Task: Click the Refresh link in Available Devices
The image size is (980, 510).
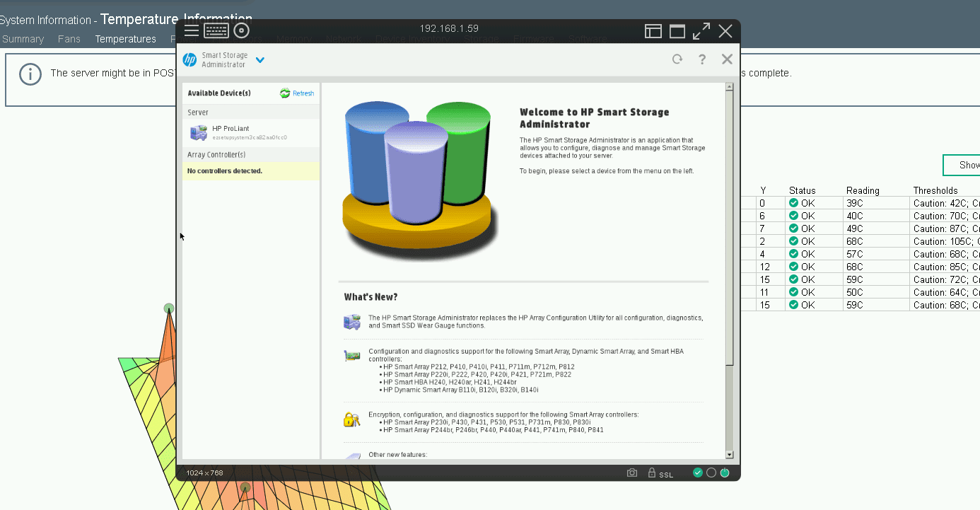Action: click(x=303, y=93)
